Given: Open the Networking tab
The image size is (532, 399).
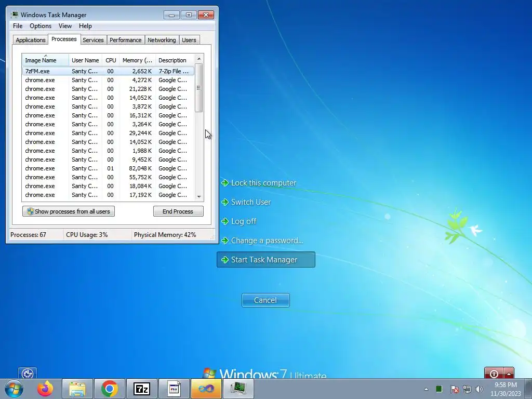Looking at the screenshot, I should pos(162,40).
